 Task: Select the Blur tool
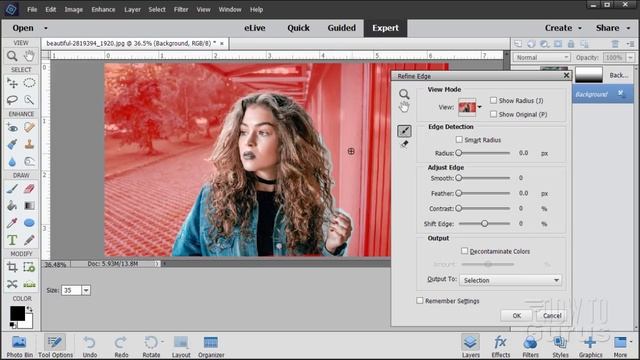tap(12, 161)
